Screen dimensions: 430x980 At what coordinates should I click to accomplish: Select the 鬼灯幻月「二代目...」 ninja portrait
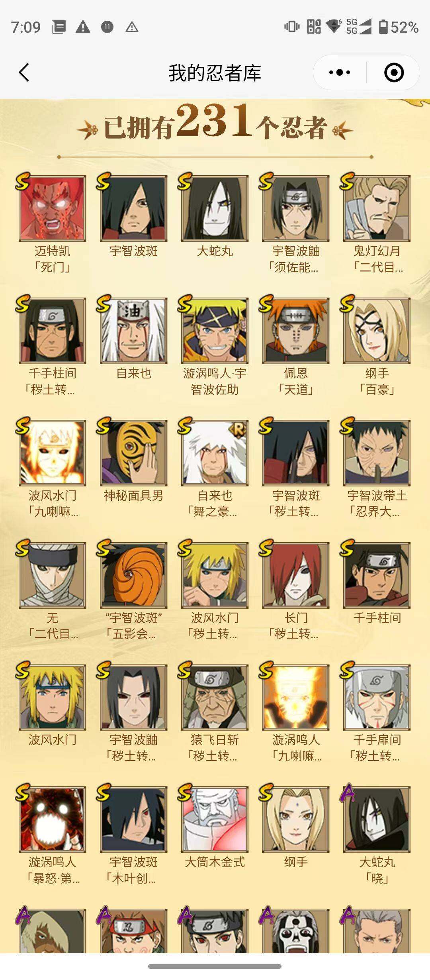point(377,208)
